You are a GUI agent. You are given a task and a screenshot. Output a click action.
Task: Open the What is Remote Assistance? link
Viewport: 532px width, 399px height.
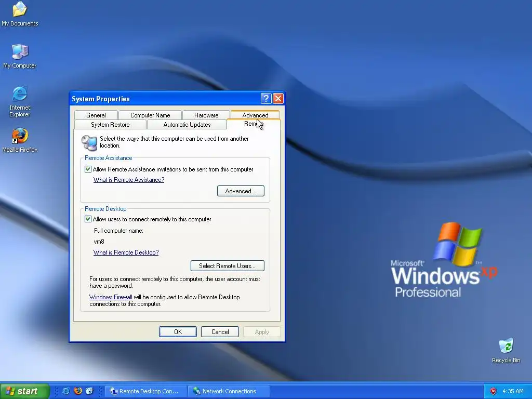point(129,179)
